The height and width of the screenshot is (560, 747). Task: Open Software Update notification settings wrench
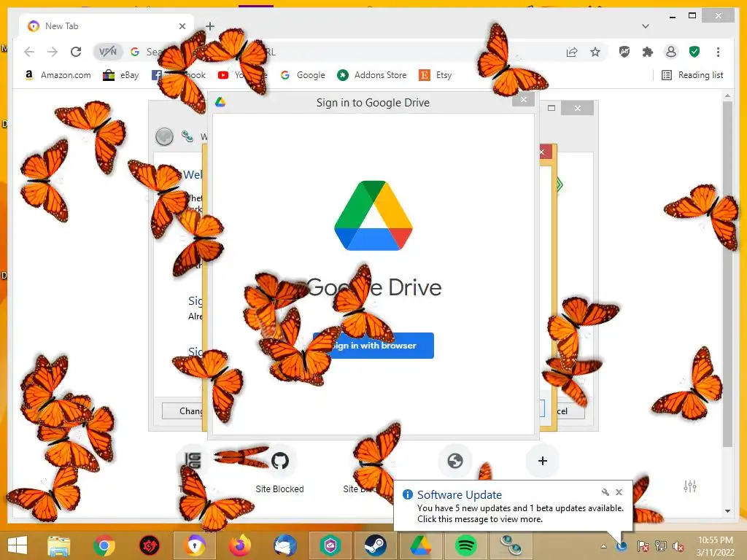(605, 492)
